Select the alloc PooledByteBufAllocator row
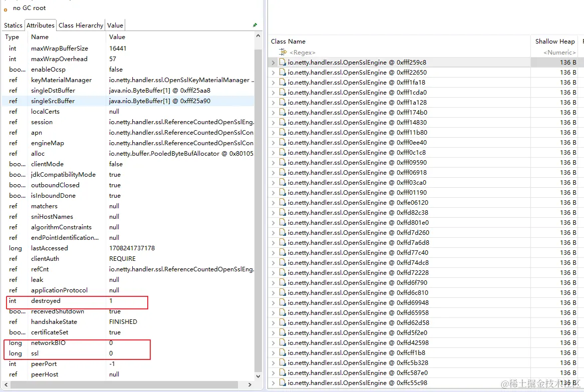Viewport: 584px width, 392px height. [x=128, y=153]
